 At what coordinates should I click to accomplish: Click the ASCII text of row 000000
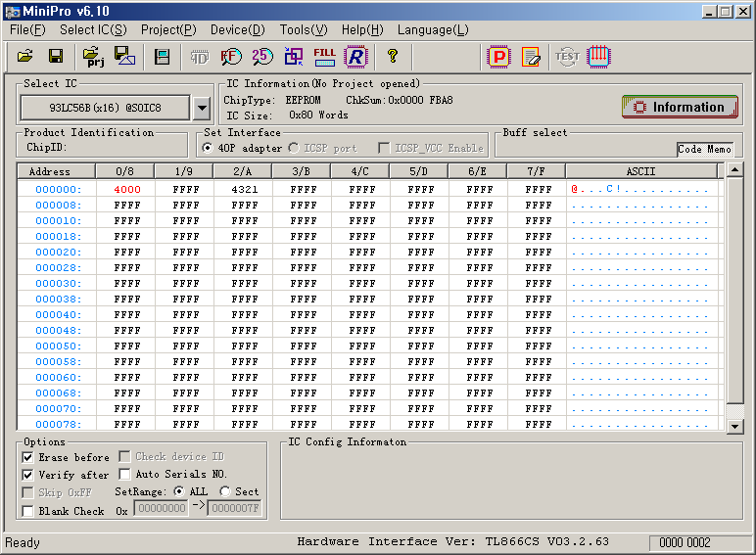coord(639,189)
